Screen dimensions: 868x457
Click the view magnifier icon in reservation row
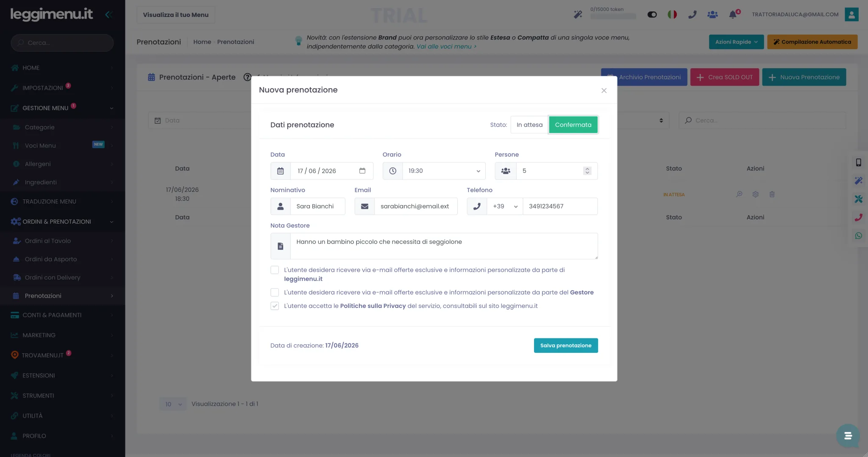pyautogui.click(x=739, y=194)
